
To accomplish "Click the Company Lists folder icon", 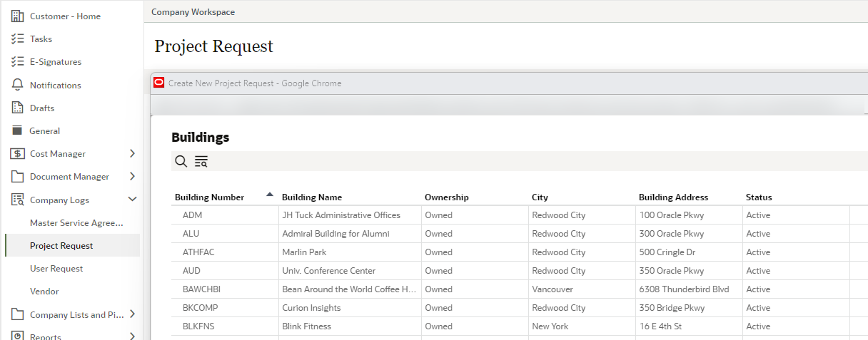I will (18, 314).
